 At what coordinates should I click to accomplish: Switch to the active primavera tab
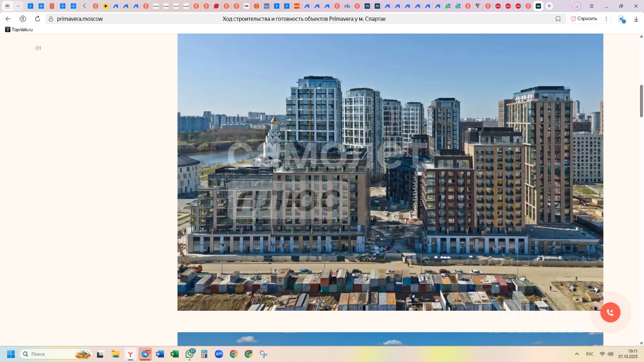pos(538,6)
